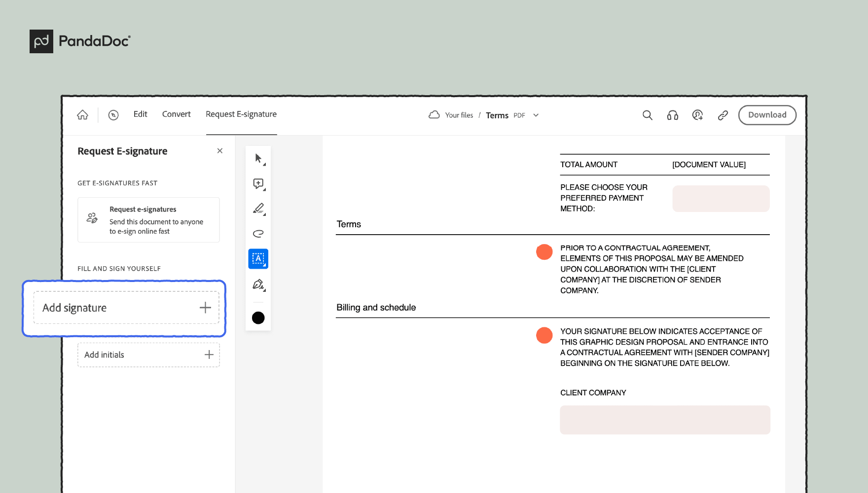The image size is (868, 493).
Task: Go to Home via the house icon
Action: click(x=82, y=114)
